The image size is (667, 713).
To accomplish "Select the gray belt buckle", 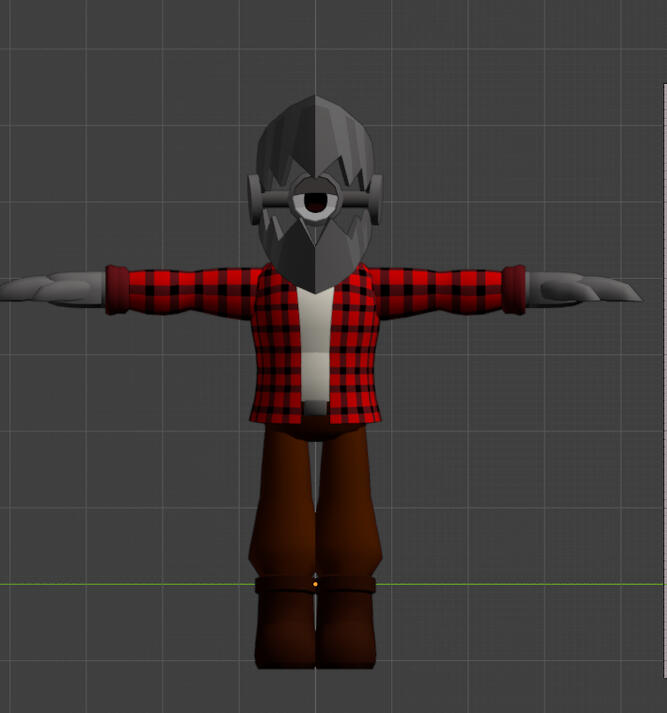I will (x=315, y=408).
